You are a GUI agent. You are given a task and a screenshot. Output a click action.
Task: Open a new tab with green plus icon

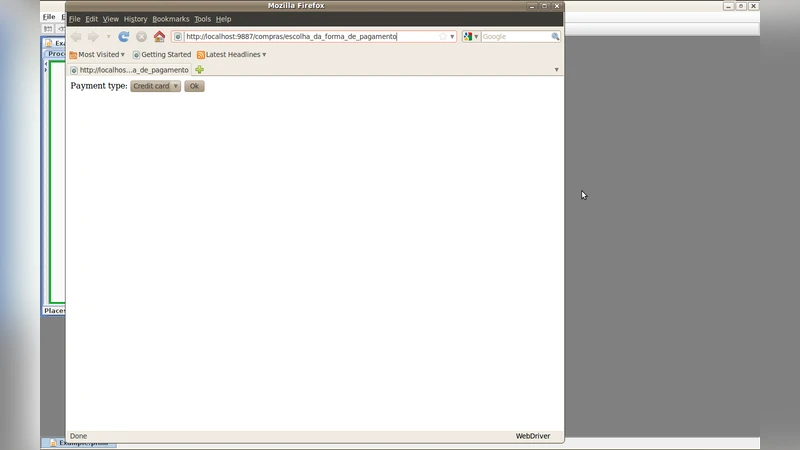coord(200,70)
